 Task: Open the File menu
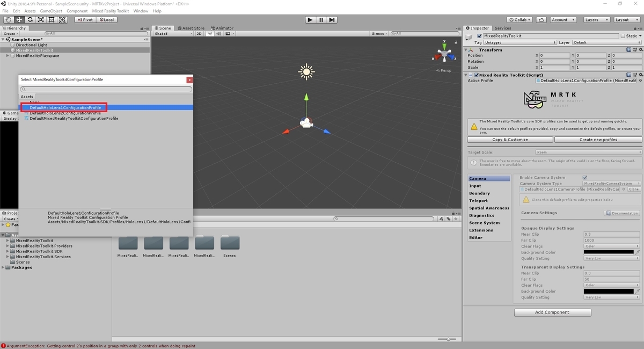pos(5,11)
